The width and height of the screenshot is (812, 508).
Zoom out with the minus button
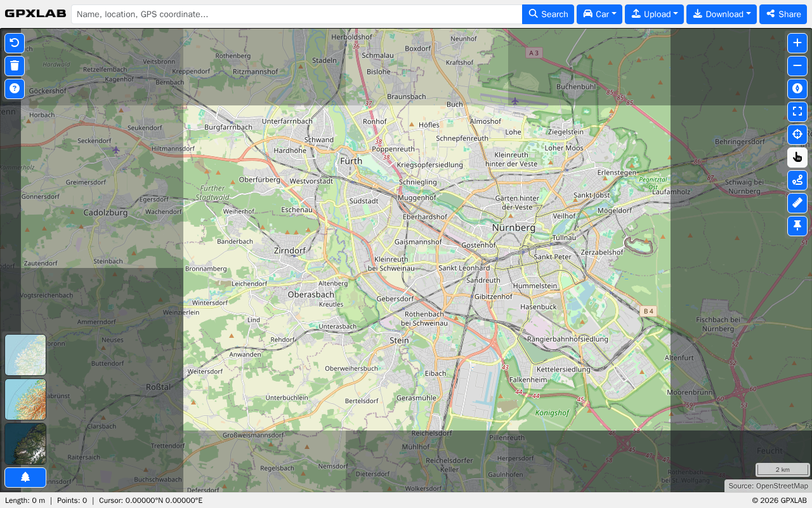797,66
